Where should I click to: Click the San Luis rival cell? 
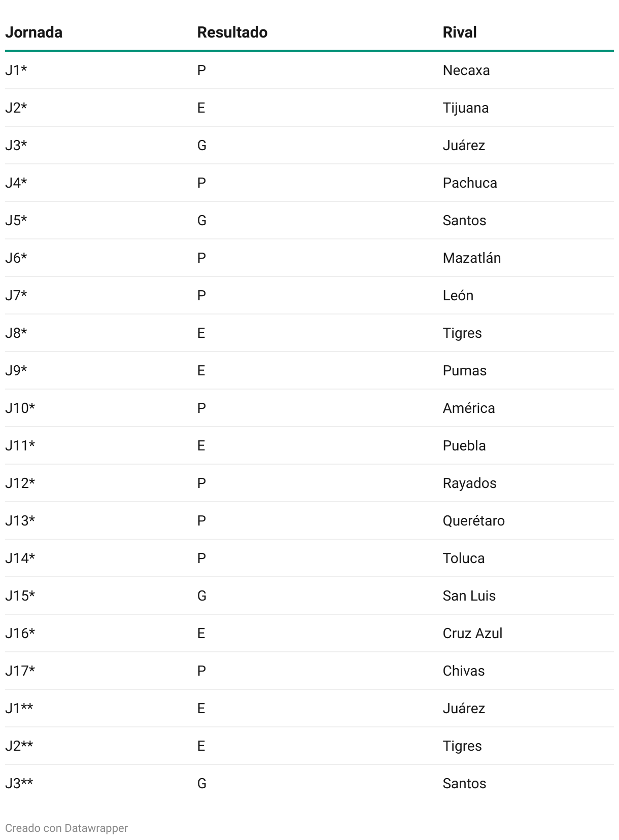pyautogui.click(x=469, y=596)
